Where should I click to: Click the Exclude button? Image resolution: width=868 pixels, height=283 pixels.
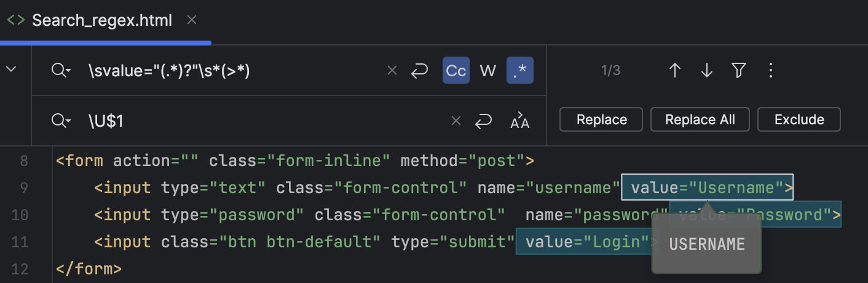799,119
